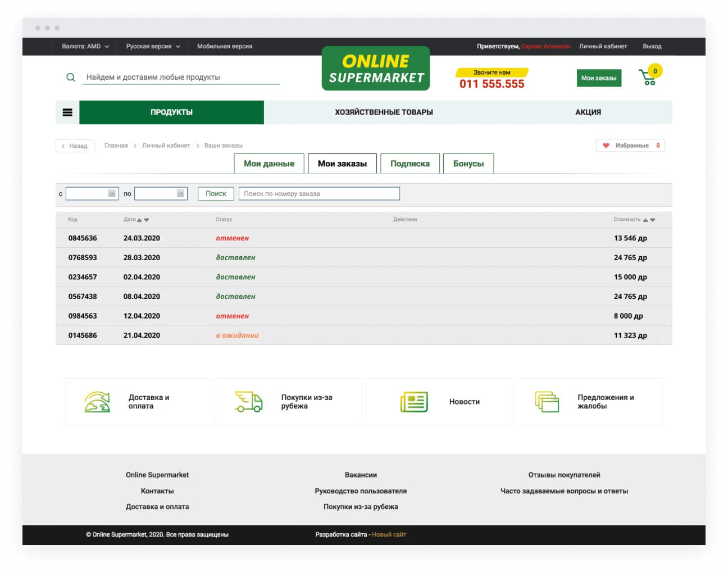Screen dimensions: 728x572
Task: Click the в ожидании status
Action: pyautogui.click(x=237, y=335)
